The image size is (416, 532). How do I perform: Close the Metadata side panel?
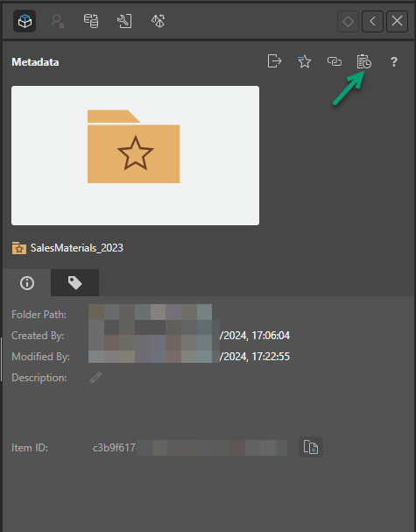397,21
